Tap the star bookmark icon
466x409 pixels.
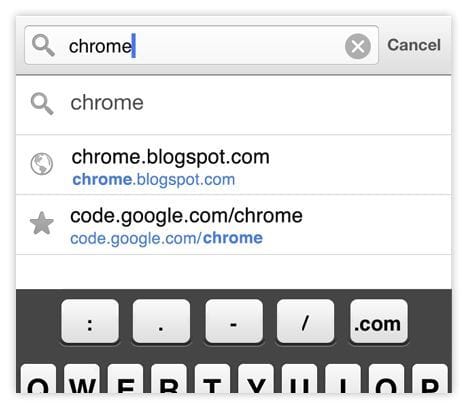[42, 224]
